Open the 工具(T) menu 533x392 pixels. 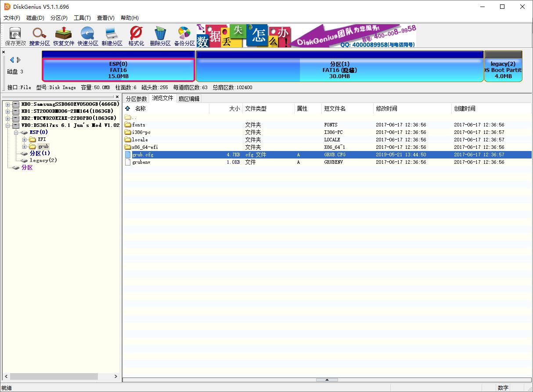(82, 18)
